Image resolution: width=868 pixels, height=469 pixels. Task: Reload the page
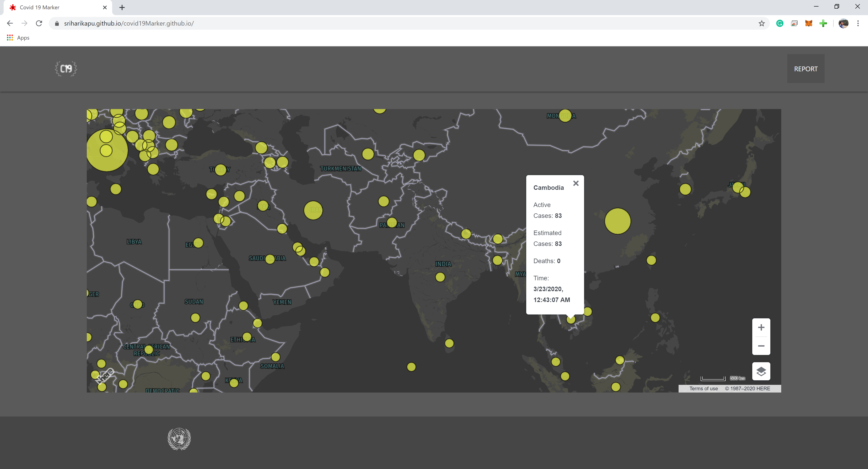(x=39, y=23)
